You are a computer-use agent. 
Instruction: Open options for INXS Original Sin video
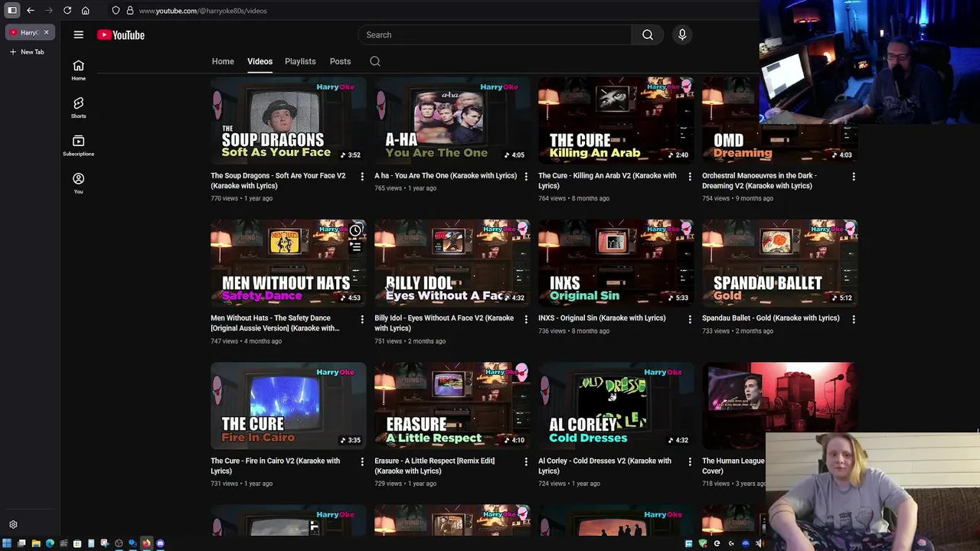pyautogui.click(x=690, y=319)
